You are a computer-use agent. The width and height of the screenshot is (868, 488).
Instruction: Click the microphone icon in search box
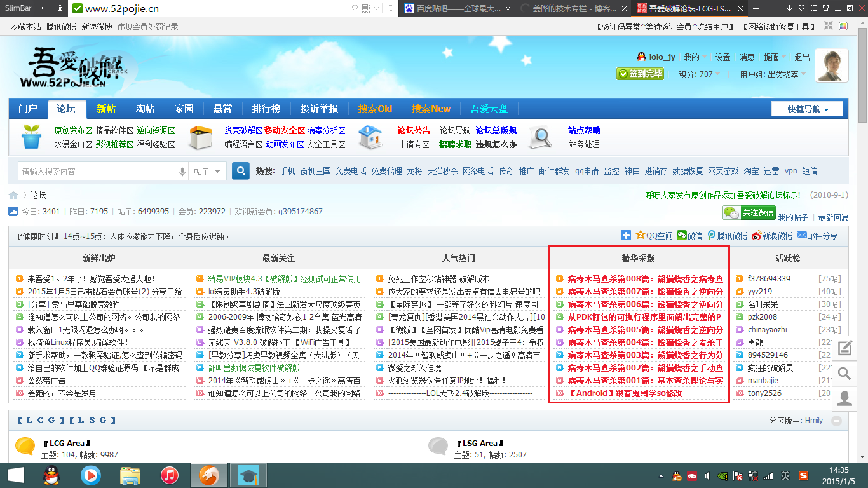coord(182,172)
